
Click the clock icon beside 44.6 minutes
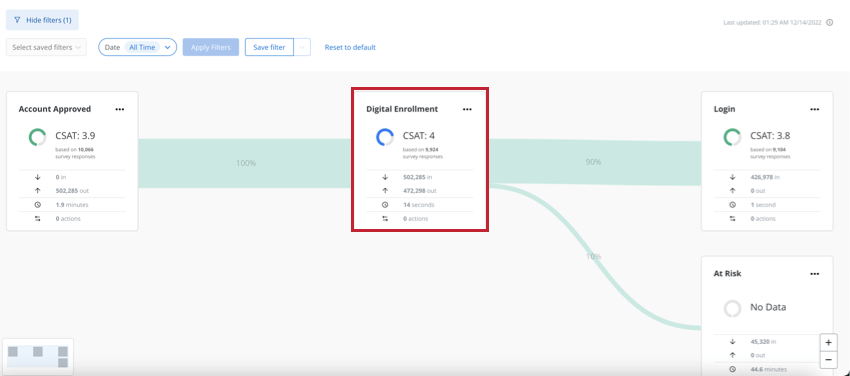pos(732,369)
